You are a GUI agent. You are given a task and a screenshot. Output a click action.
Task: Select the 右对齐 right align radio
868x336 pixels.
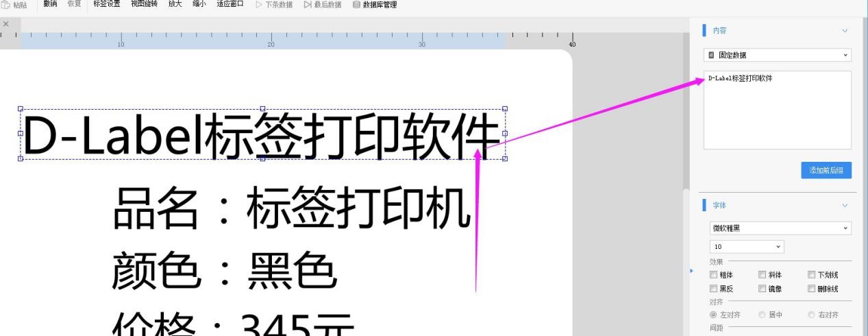pyautogui.click(x=812, y=315)
